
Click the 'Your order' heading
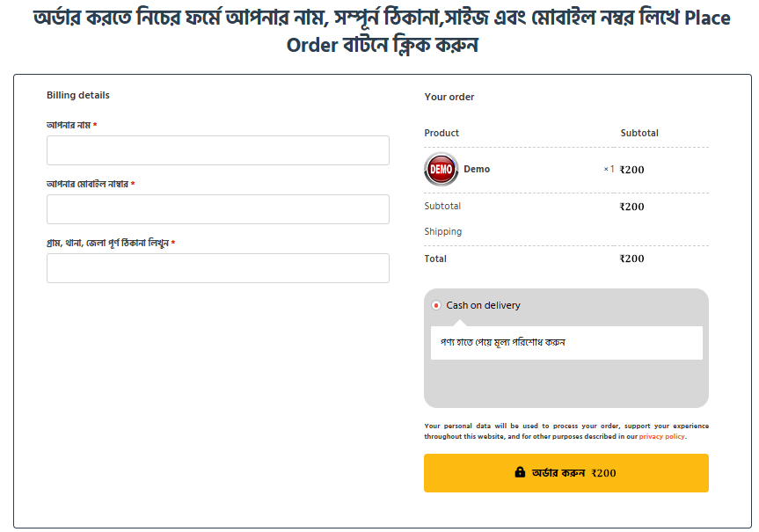point(449,97)
